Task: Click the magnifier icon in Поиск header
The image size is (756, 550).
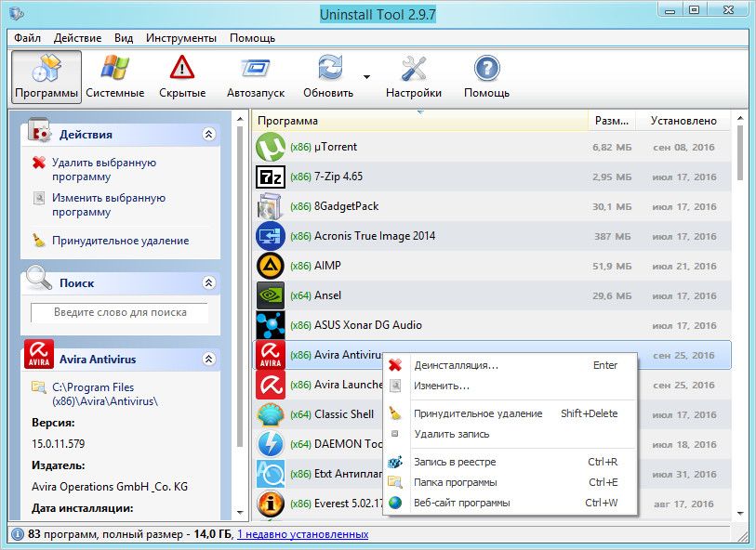Action: click(x=39, y=278)
